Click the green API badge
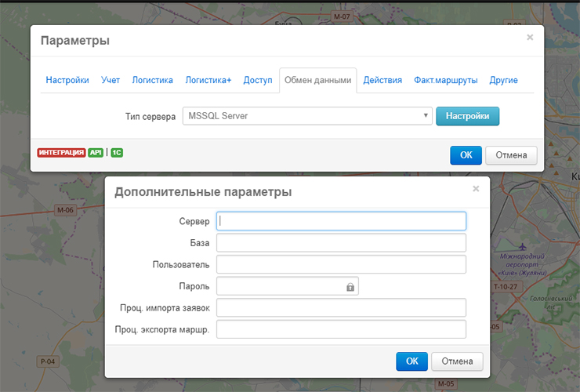Screen dimensions: 580x392 [x=96, y=153]
